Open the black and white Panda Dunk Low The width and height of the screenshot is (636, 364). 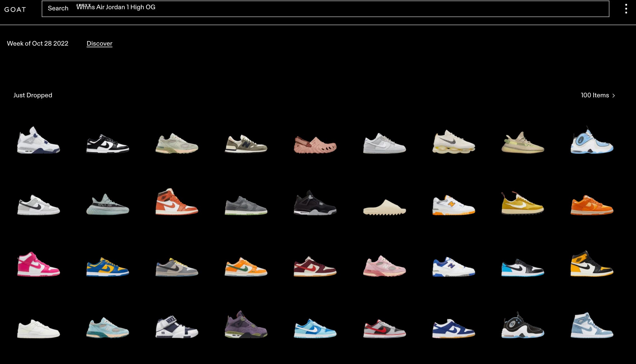108,144
